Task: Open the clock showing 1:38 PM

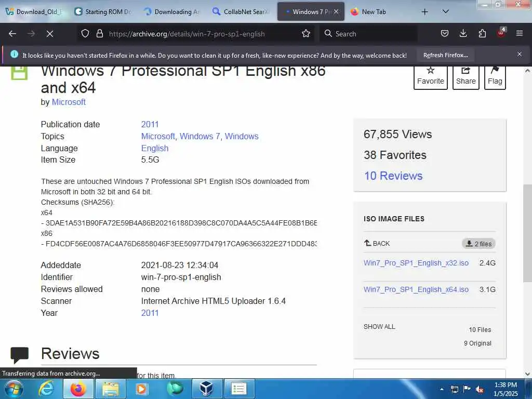Action: point(506,389)
